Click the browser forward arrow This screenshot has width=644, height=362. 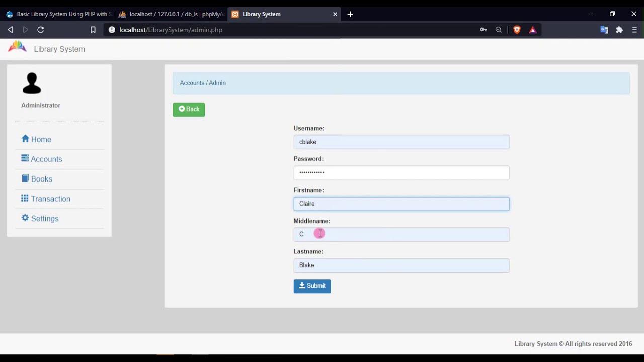(25, 30)
